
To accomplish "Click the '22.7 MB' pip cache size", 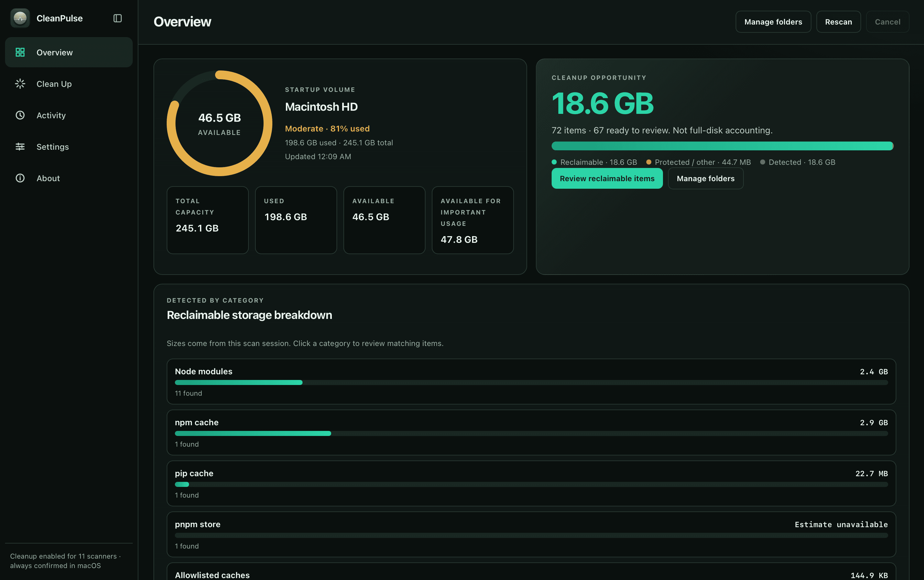I will 871,473.
